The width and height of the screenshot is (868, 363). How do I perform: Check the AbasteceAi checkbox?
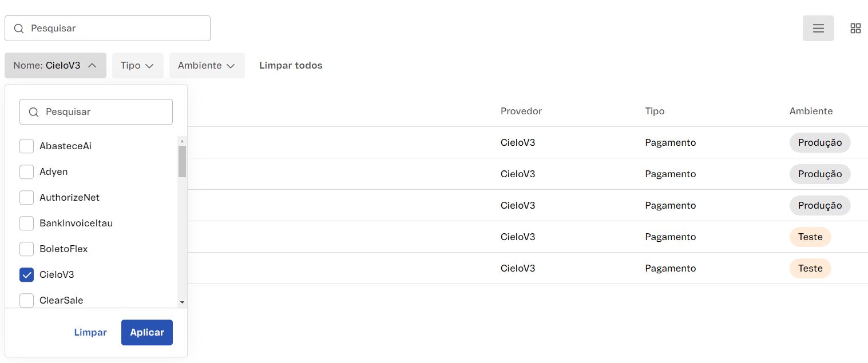tap(27, 146)
